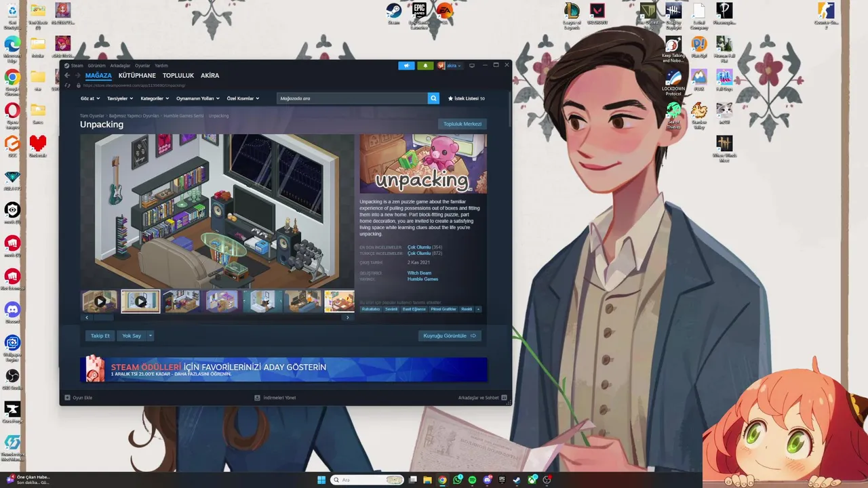Expand the Kategoriler dropdown
This screenshot has width=868, height=488.
coord(154,98)
